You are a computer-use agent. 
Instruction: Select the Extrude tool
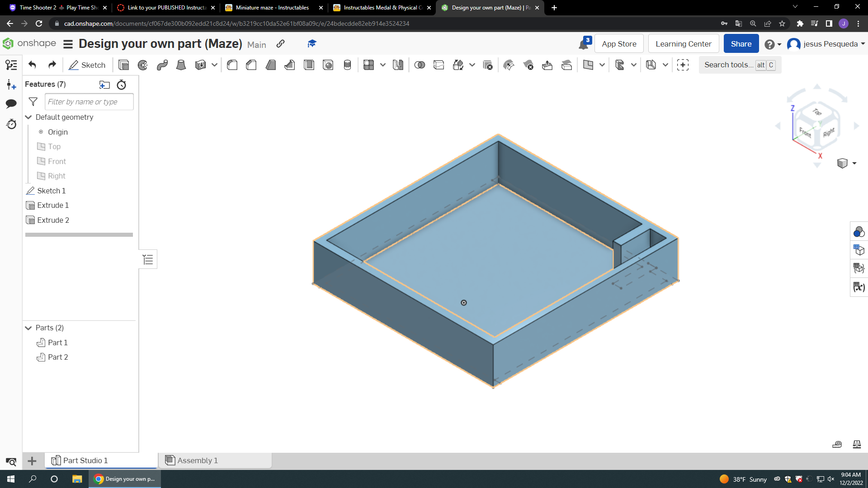123,65
